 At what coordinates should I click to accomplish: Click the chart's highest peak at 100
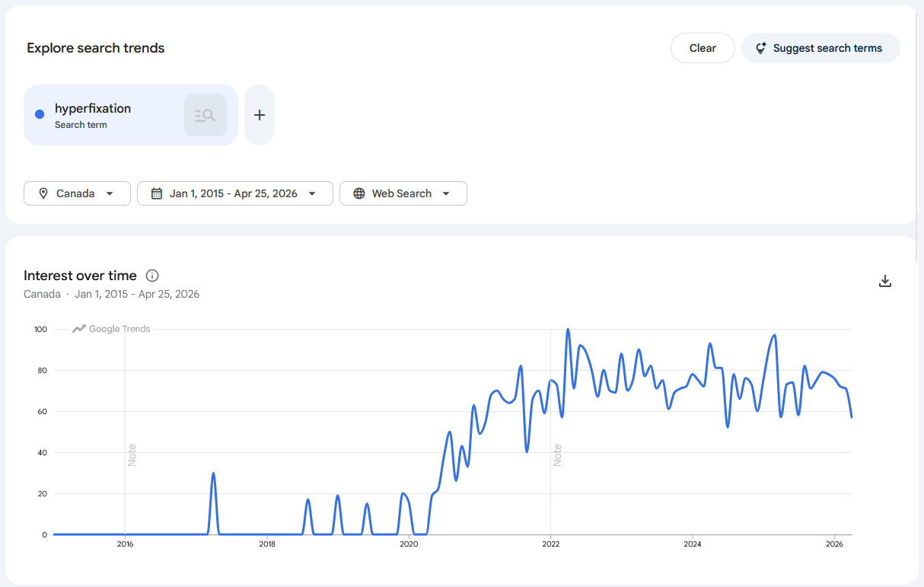click(568, 330)
